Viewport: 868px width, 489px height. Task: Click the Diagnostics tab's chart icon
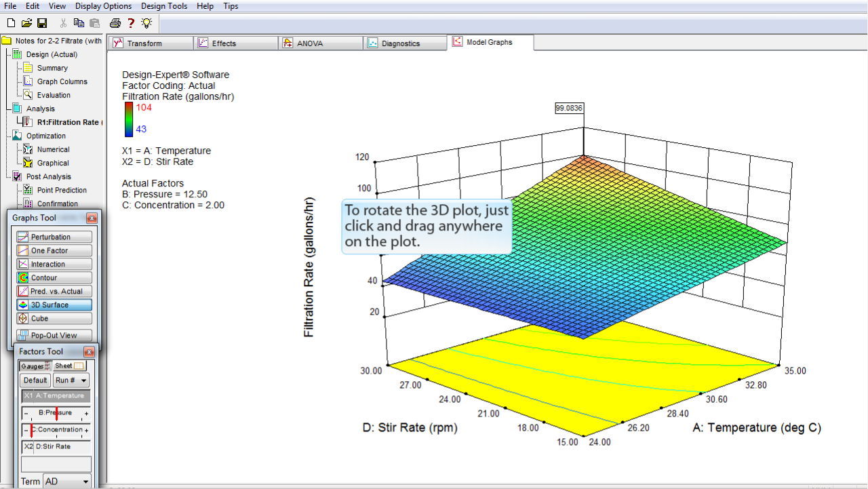pyautogui.click(x=372, y=43)
